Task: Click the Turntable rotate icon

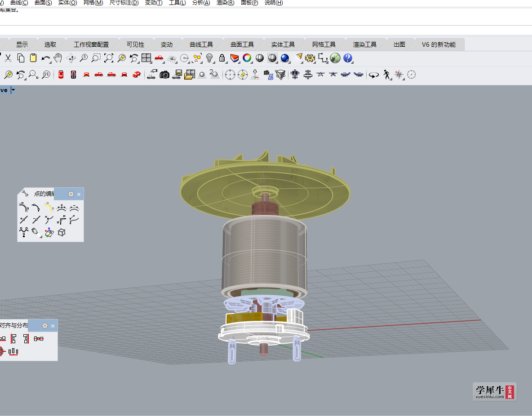Action: click(x=374, y=75)
